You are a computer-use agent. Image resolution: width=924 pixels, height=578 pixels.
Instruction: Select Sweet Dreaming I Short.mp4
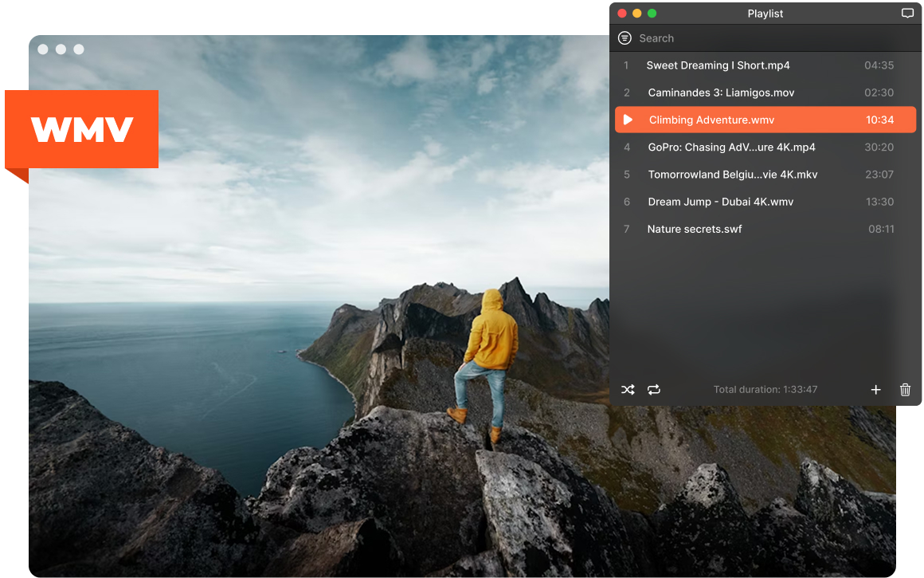[765, 65]
